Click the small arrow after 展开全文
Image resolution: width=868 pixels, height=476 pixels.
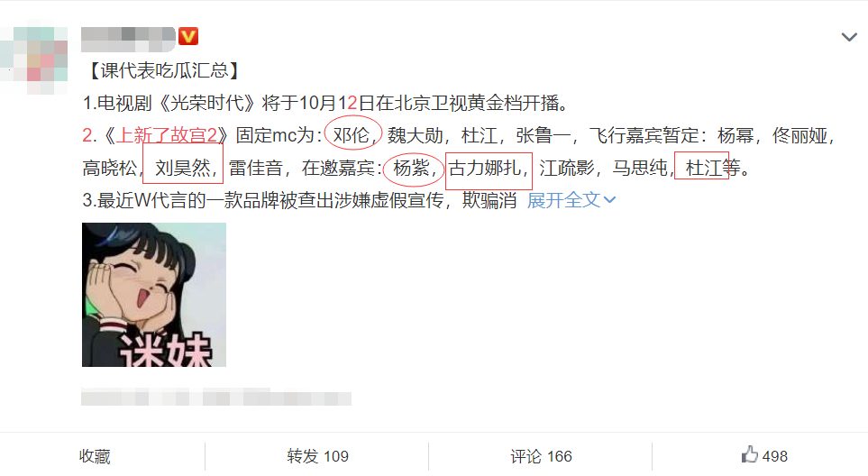609,200
